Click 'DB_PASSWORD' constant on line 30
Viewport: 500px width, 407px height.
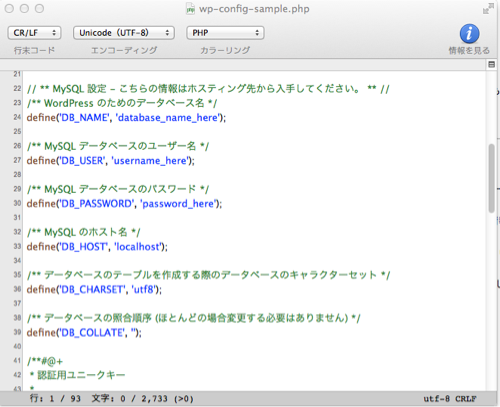pyautogui.click(x=96, y=204)
